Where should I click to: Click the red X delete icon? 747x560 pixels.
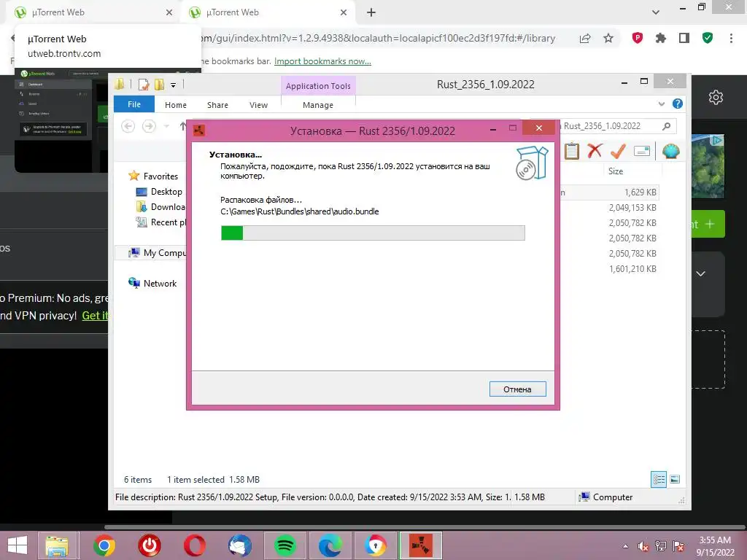point(595,151)
